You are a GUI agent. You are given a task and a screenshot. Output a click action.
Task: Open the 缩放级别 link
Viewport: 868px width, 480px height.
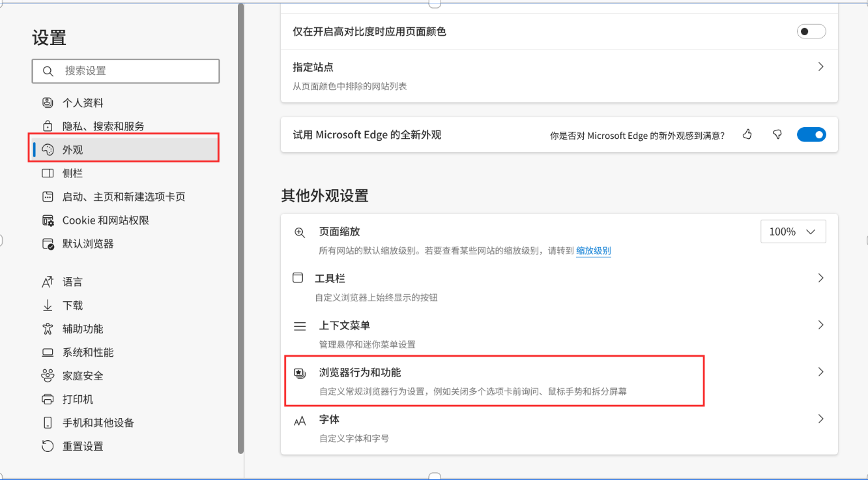593,250
